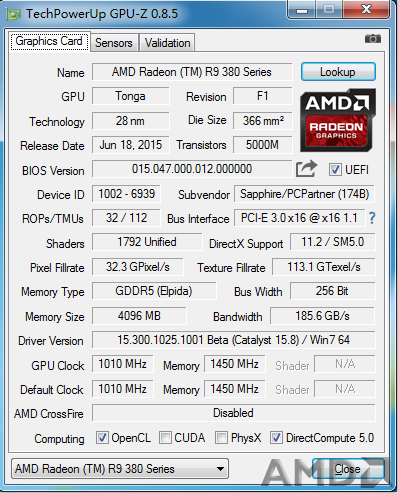
Task: Maximize the GPU-Z window
Action: 329,9
